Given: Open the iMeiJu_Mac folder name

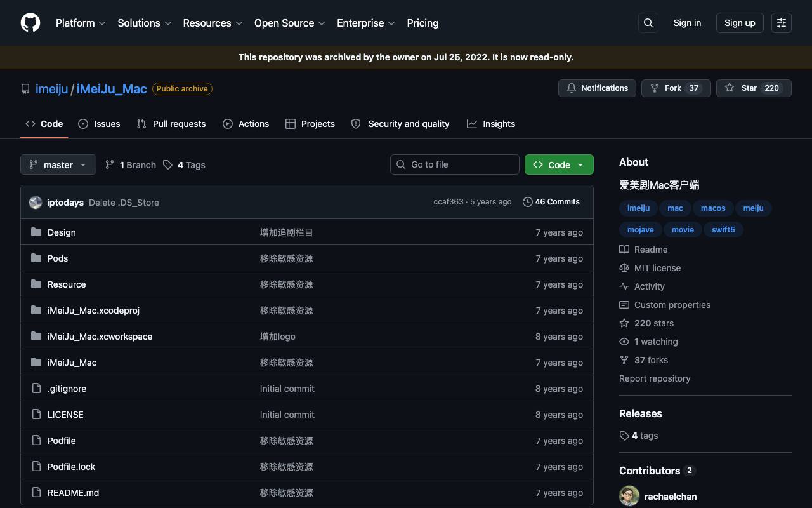Looking at the screenshot, I should (72, 363).
